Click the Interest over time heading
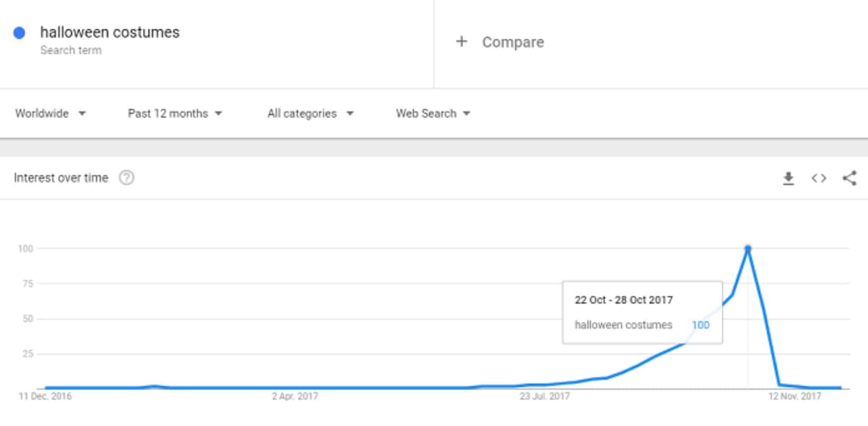This screenshot has height=426, width=868. click(61, 178)
